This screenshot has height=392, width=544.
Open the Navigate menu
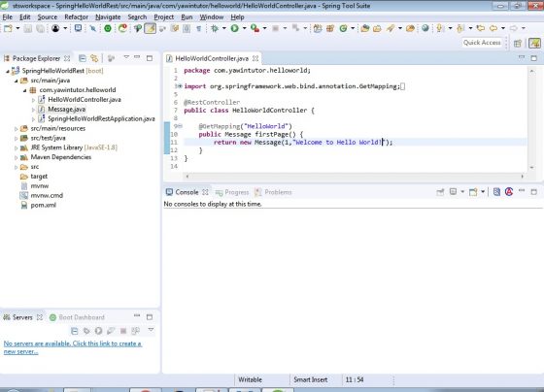pyautogui.click(x=108, y=17)
